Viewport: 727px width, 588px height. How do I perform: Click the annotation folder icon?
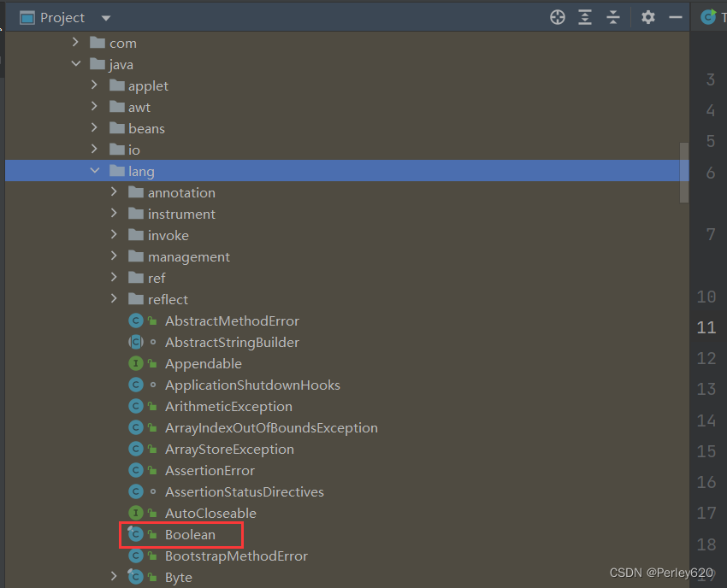(136, 192)
